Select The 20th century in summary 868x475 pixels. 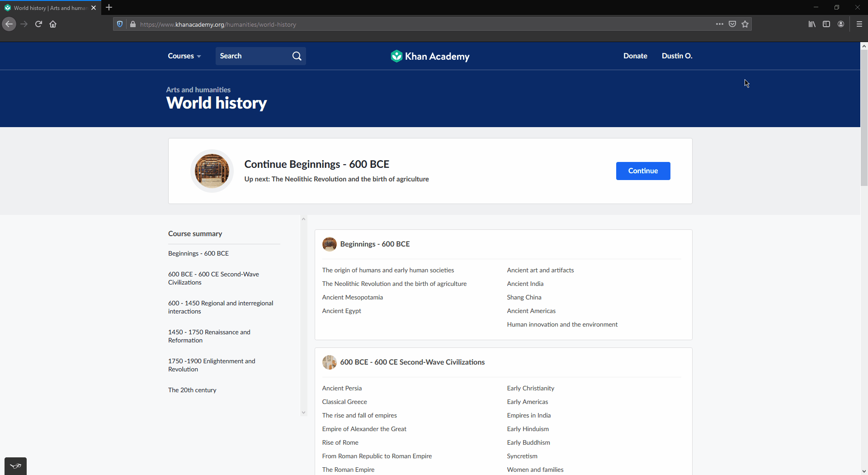coord(192,390)
